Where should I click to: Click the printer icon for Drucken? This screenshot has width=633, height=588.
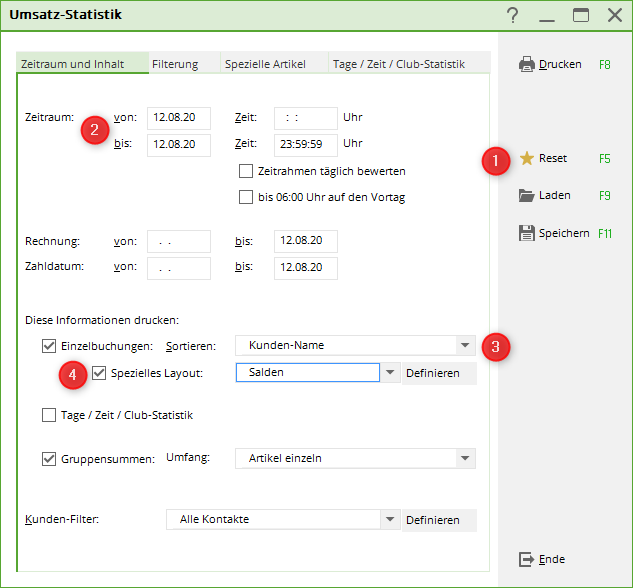527,64
